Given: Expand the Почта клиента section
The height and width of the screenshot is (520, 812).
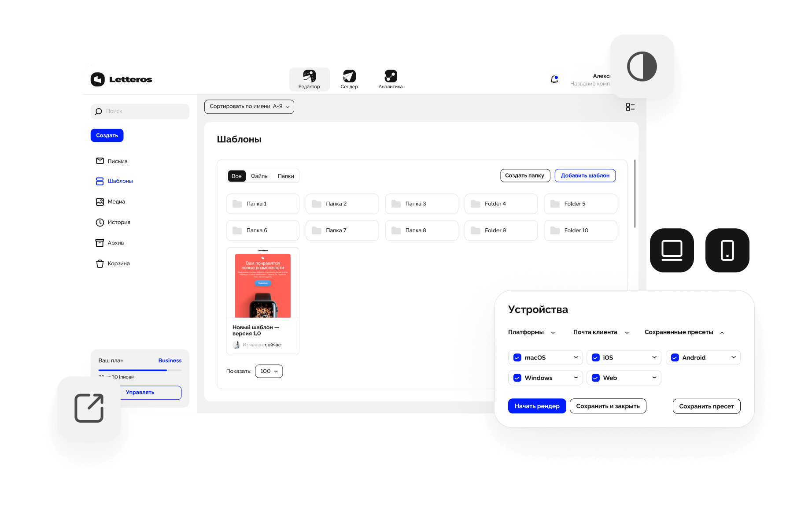Looking at the screenshot, I should 601,332.
